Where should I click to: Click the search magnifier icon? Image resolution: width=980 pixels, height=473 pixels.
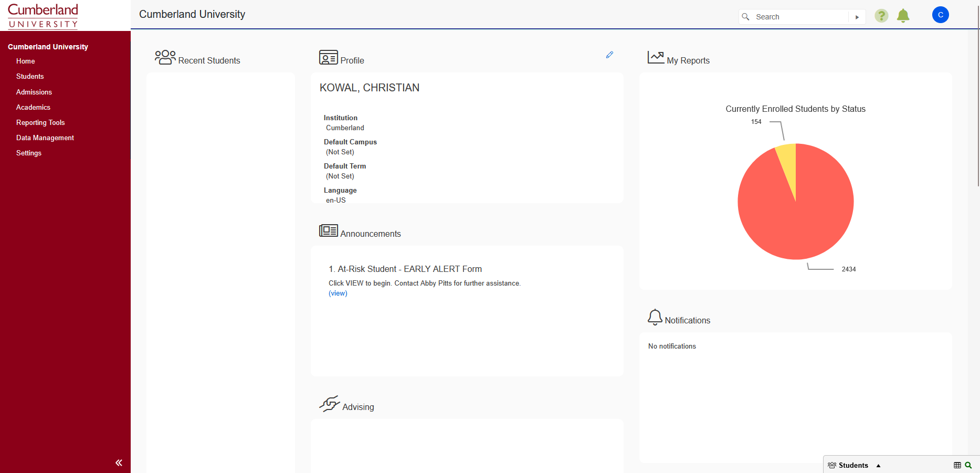click(x=745, y=17)
